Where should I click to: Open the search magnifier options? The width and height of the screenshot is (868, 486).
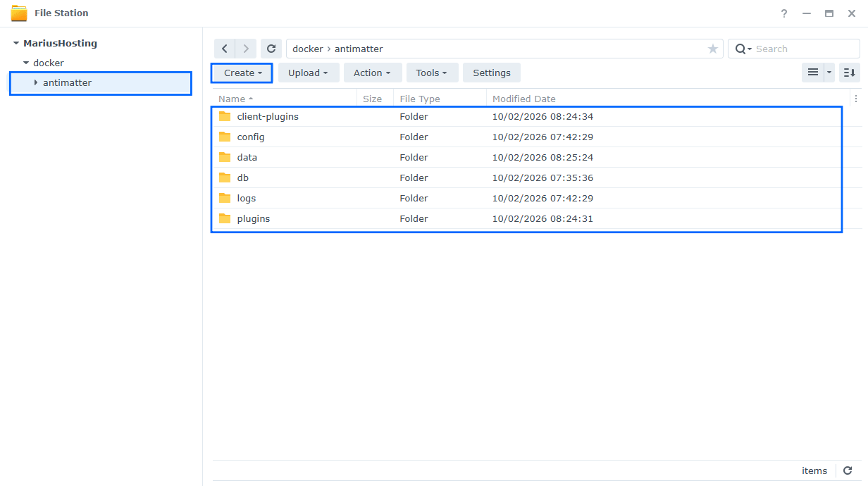pos(743,49)
